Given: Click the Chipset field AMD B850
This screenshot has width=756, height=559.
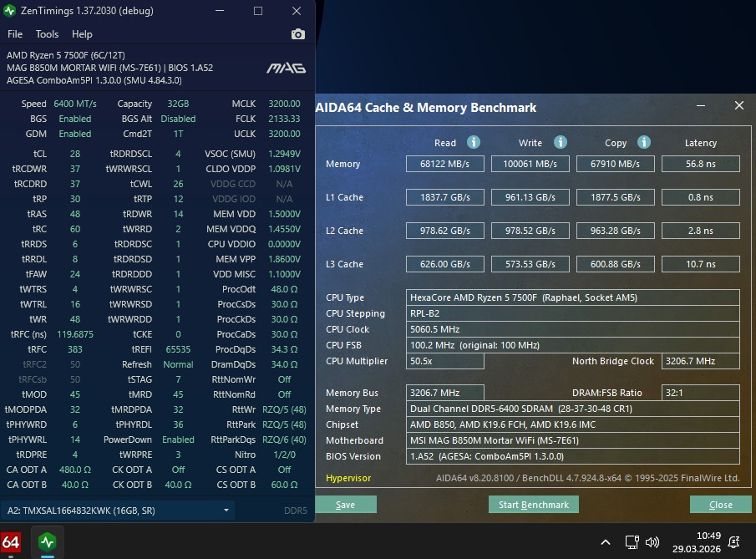Looking at the screenshot, I should coord(573,424).
